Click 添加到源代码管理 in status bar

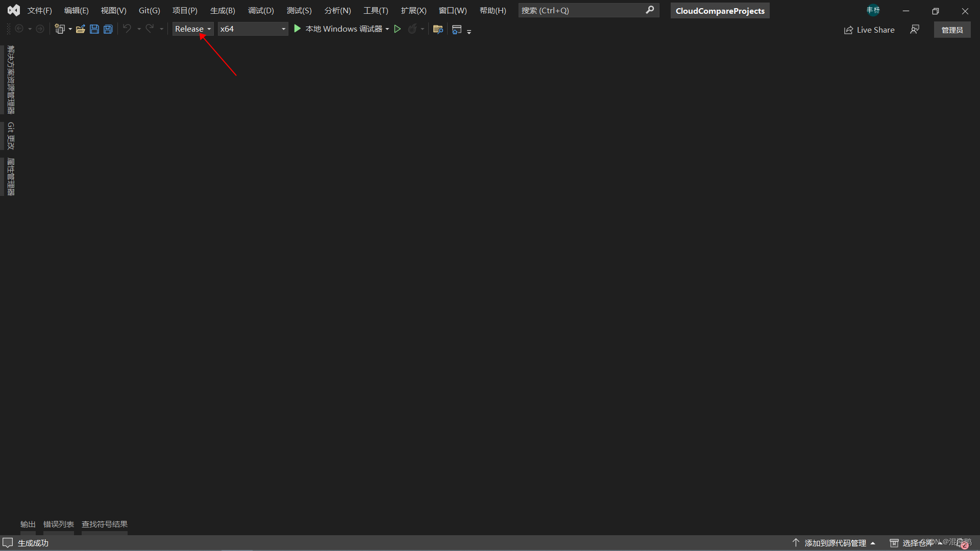[835, 543]
